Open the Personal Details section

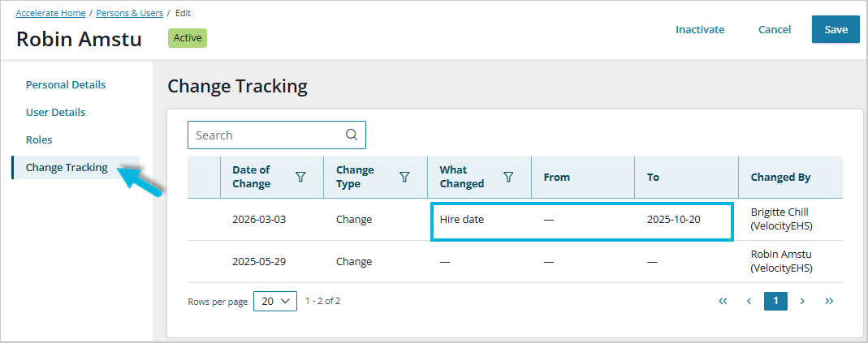coord(66,84)
